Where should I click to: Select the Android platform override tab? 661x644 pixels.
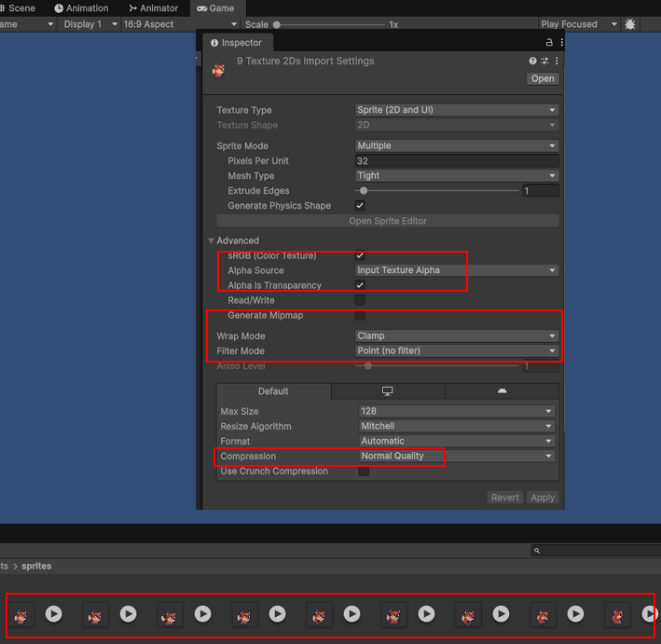(x=502, y=391)
